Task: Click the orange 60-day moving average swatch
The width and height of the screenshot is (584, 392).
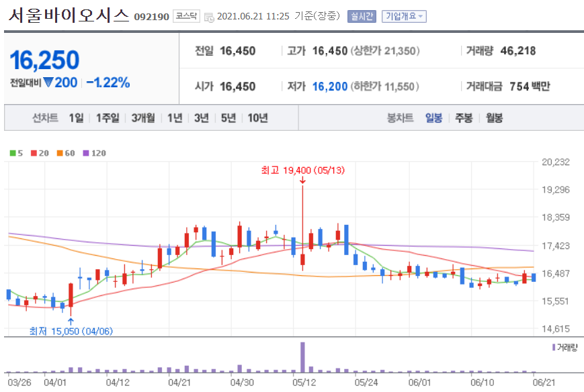Action: (x=60, y=153)
